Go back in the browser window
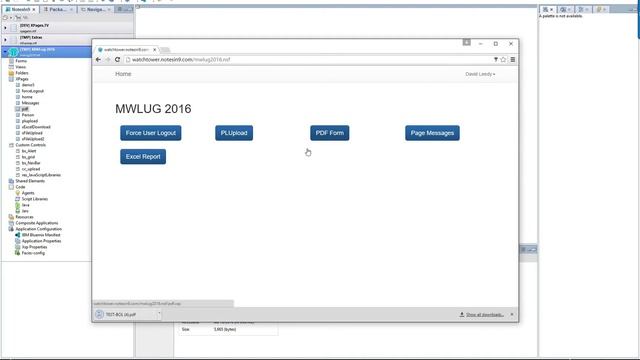Screen dimensions: 640x360 click(x=98, y=60)
